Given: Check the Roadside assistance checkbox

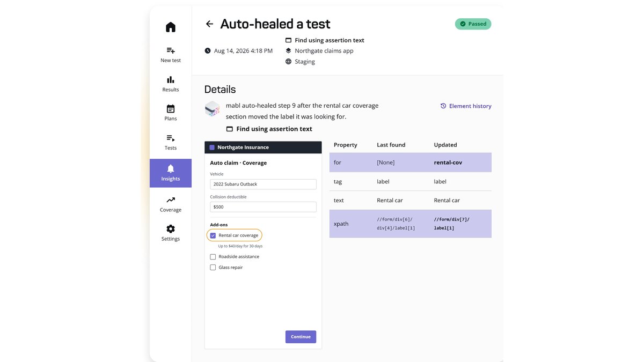Looking at the screenshot, I should [213, 257].
